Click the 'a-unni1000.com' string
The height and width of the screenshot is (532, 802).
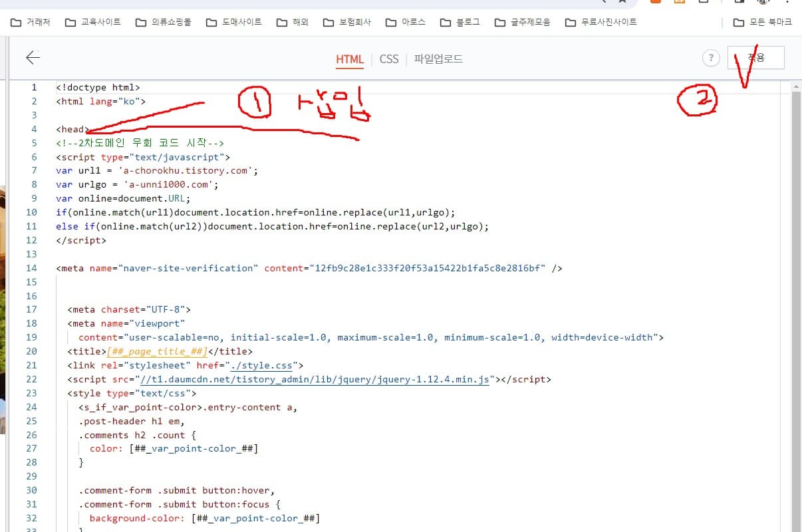[168, 184]
